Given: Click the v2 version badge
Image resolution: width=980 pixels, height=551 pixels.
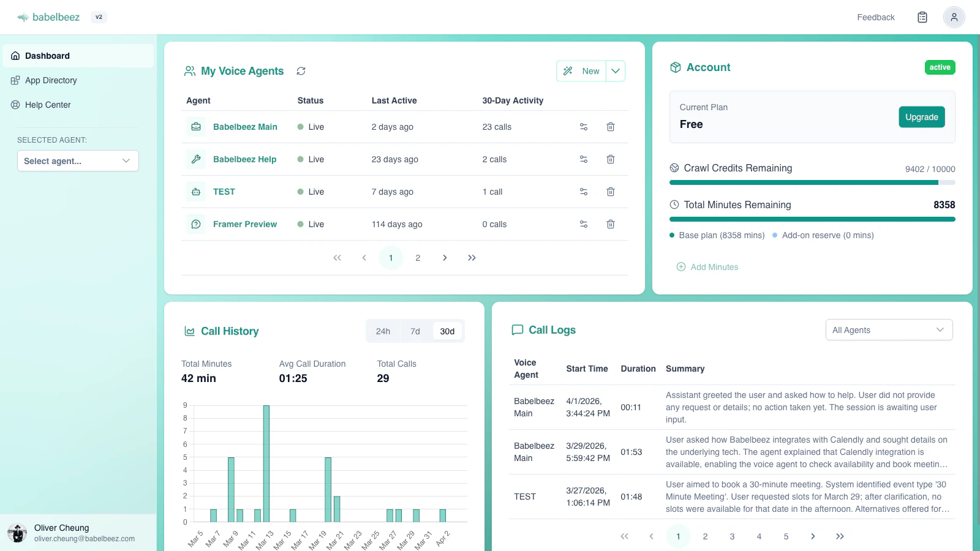Looking at the screenshot, I should click(x=99, y=17).
